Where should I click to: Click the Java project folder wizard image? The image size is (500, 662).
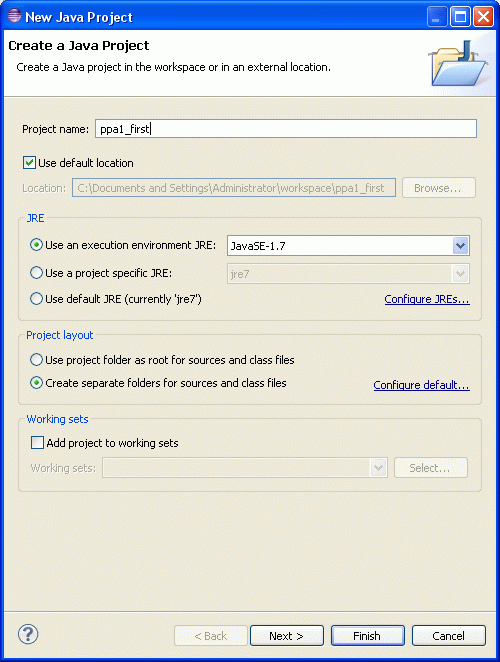[459, 63]
